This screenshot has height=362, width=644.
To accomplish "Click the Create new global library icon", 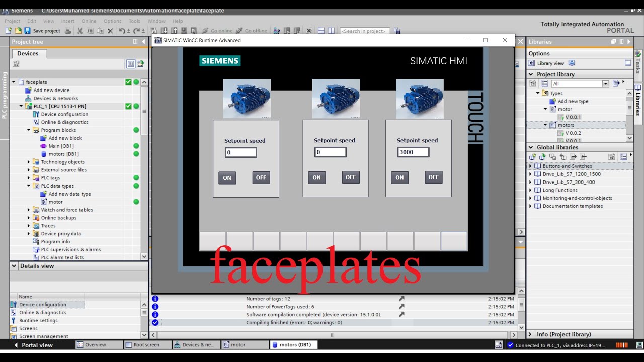I will point(533,157).
